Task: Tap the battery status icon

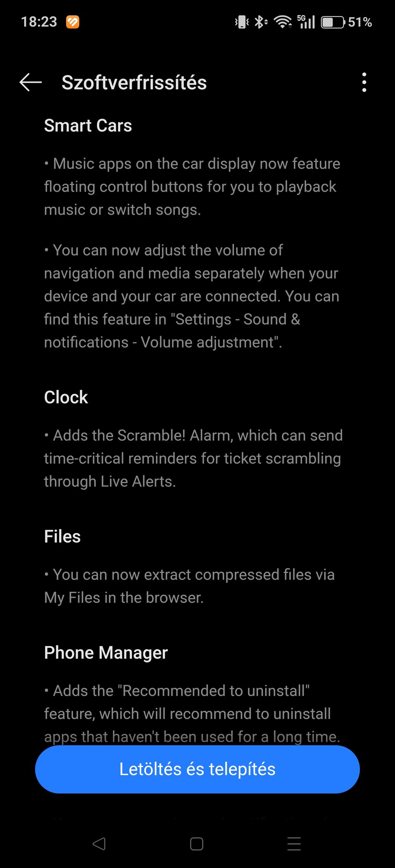Action: tap(333, 22)
